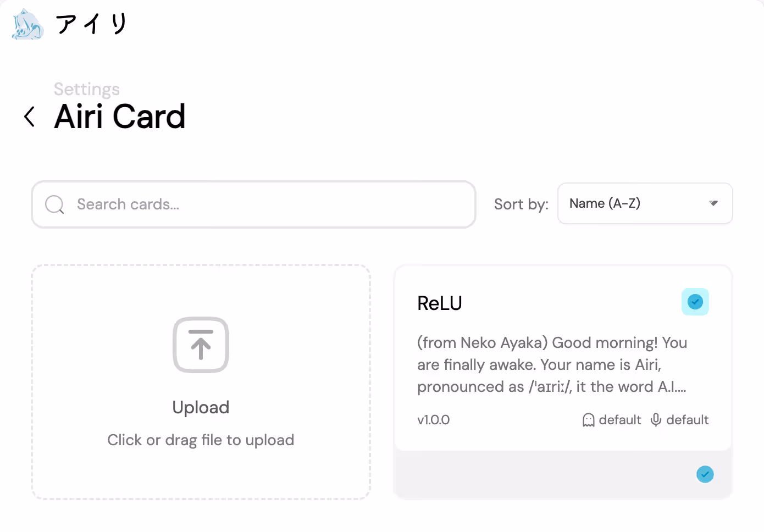Viewport: 764px width, 532px height.
Task: Click the dropdown arrow beside Name (A-Z)
Action: [x=713, y=203]
